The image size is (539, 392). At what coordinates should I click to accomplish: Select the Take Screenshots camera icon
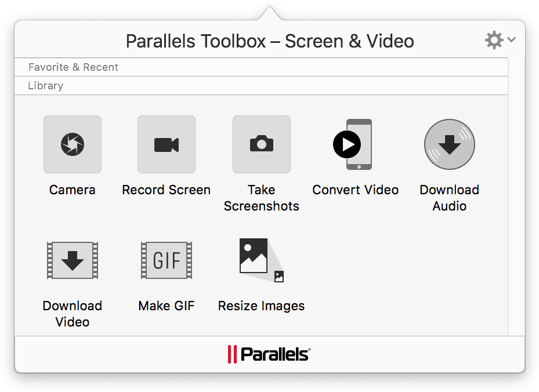(x=262, y=144)
